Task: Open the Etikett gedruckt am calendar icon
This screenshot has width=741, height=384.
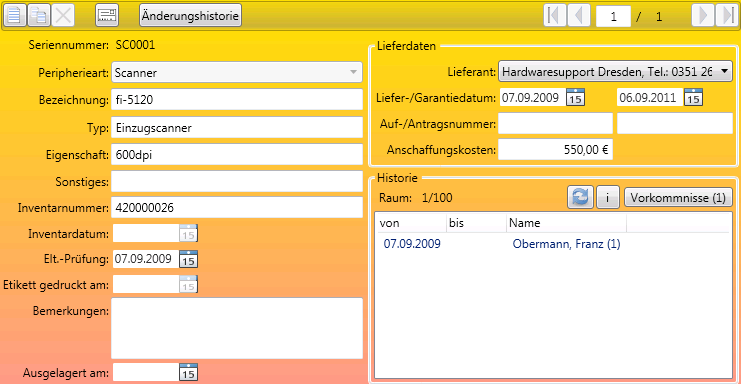Action: coord(189,284)
